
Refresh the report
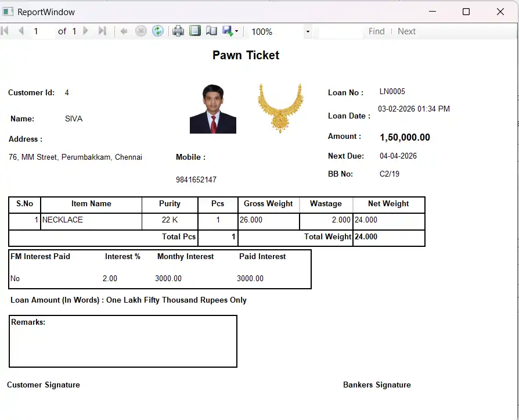tap(158, 31)
